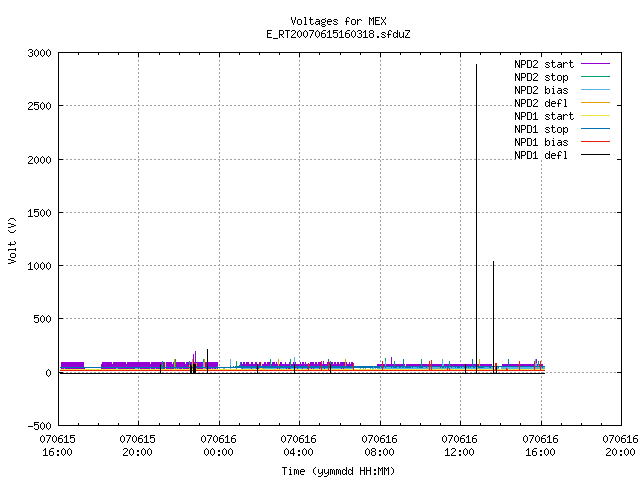This screenshot has width=640, height=480.
Task: Click the y-axis tick label 2500
Action: [x=40, y=106]
